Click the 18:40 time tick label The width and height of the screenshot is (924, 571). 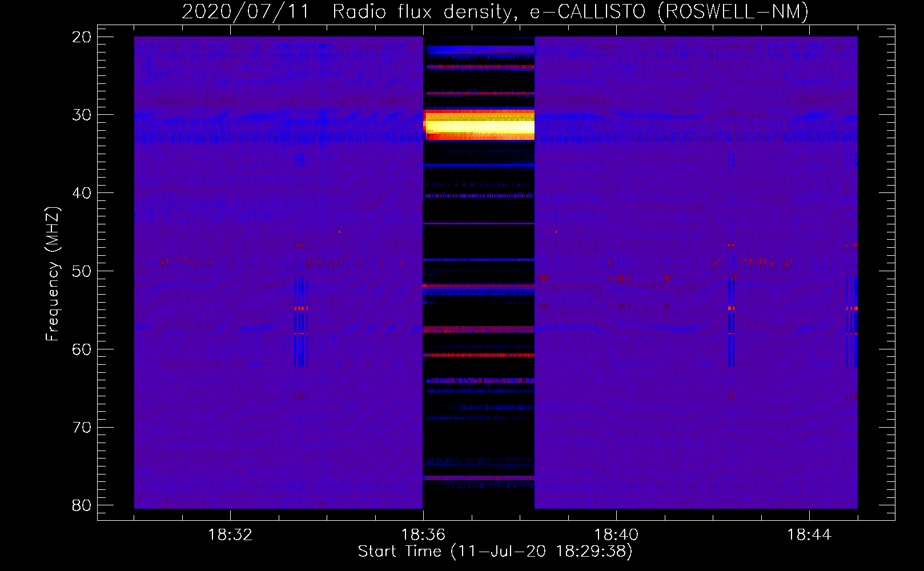pos(616,535)
